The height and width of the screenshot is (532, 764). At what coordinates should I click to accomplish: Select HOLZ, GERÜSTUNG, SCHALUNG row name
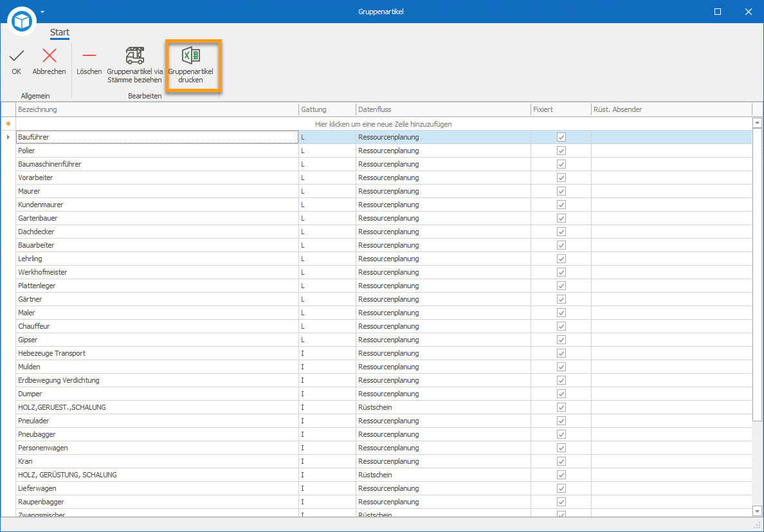[x=68, y=475]
